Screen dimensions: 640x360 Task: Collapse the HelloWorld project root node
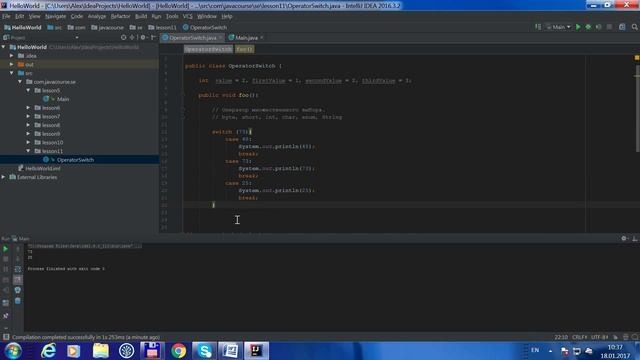tap(4, 47)
